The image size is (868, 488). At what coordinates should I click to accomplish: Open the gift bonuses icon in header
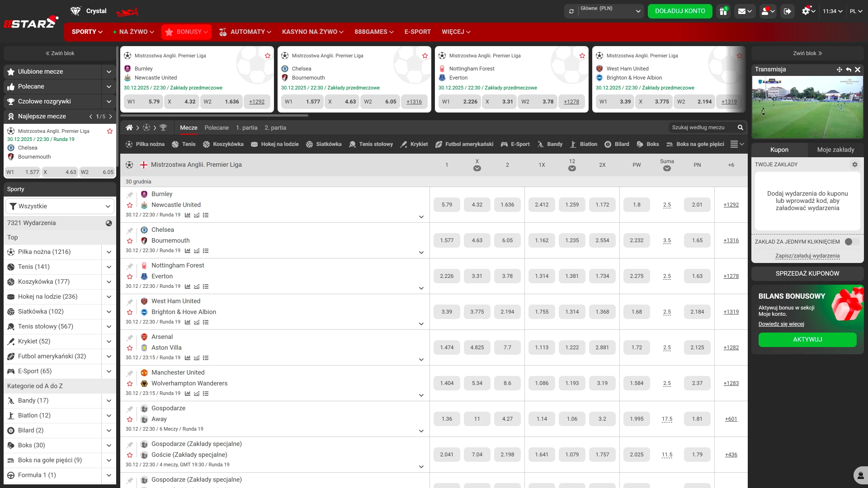point(723,11)
